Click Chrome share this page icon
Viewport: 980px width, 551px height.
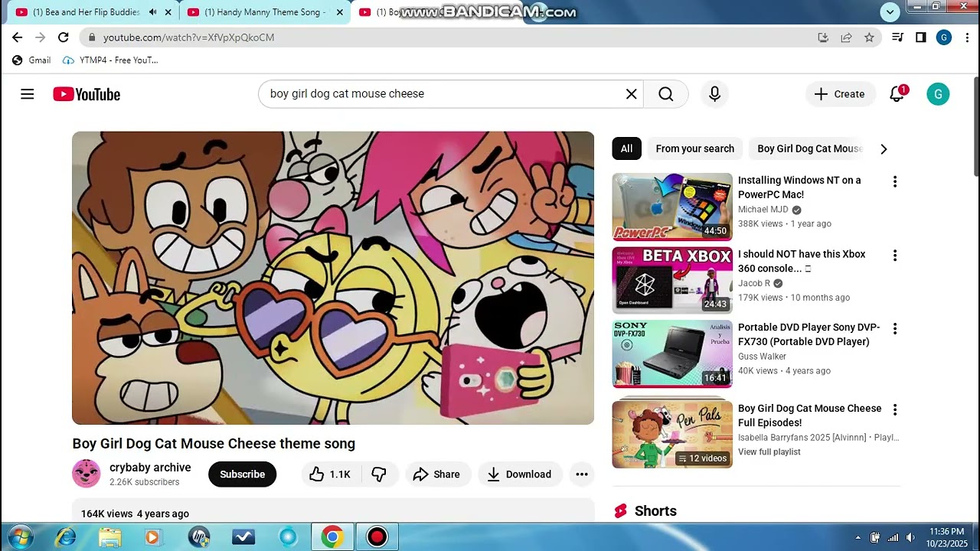(846, 37)
